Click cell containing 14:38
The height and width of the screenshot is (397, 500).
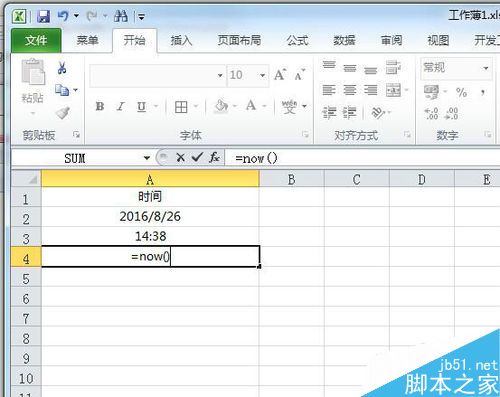coord(150,237)
